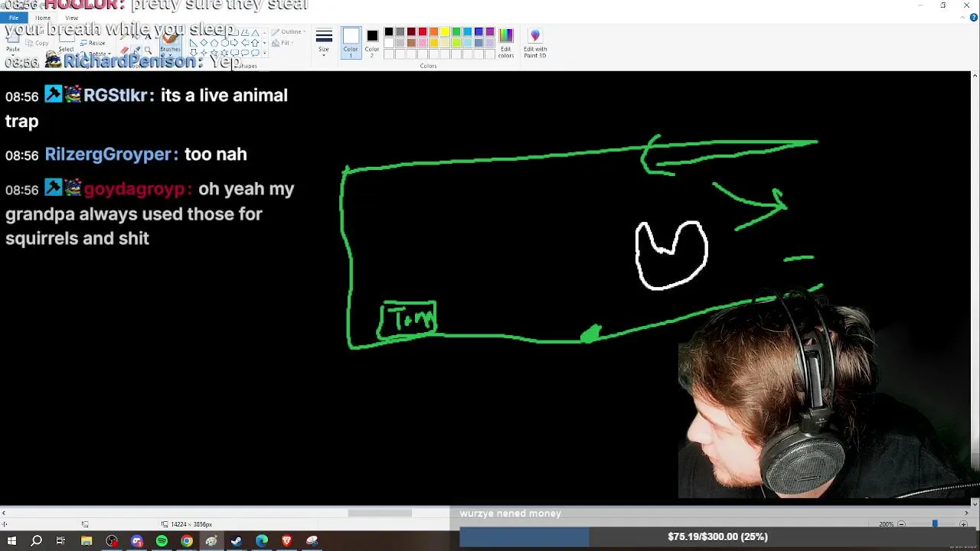Select the Resize image button

pos(93,43)
